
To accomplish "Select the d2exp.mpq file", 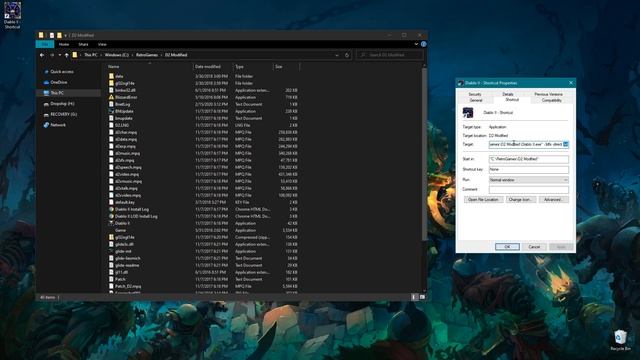I will click(x=125, y=146).
